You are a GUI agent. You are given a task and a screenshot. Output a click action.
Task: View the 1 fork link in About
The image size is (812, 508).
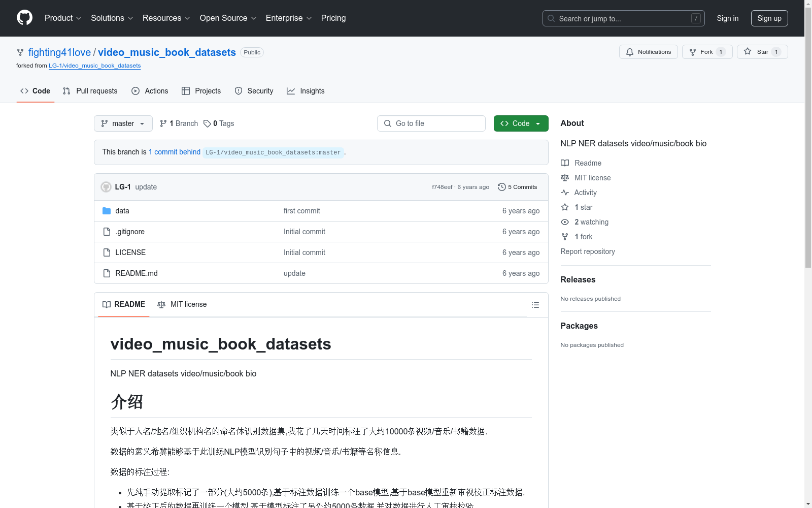(577, 237)
